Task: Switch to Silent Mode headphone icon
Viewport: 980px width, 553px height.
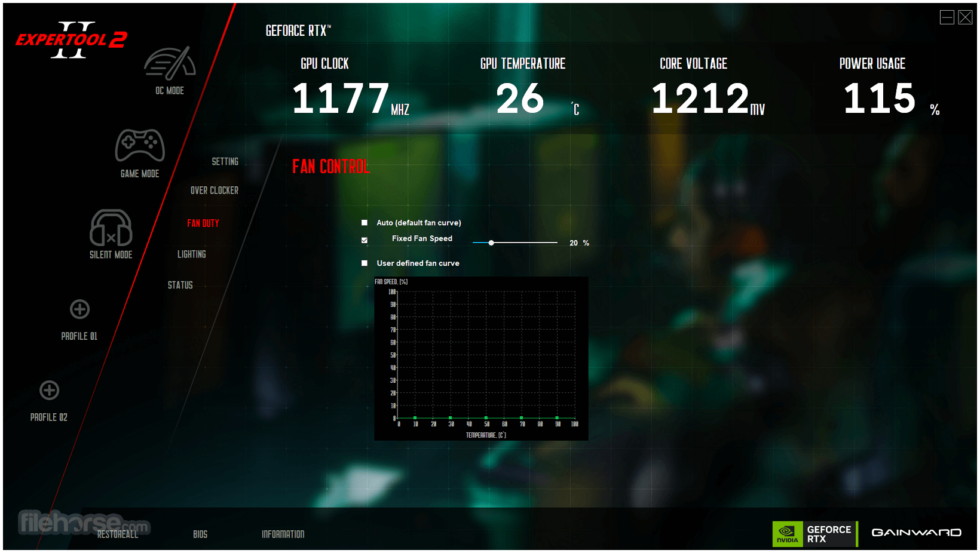Action: (x=111, y=228)
